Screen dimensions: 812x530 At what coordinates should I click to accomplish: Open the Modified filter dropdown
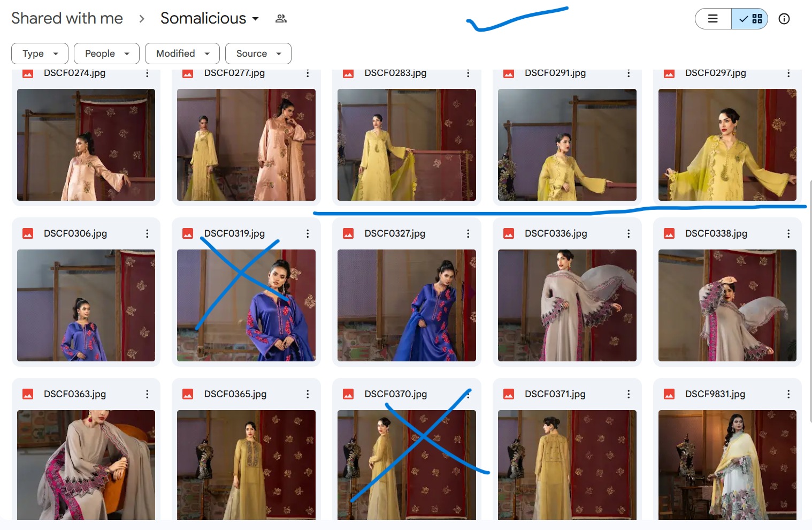[x=182, y=54]
